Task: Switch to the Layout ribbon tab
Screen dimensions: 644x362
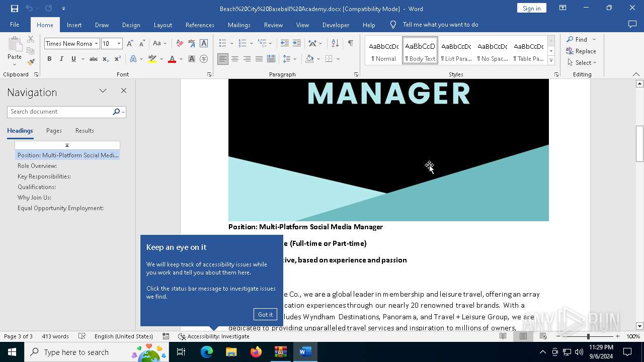Action: tap(163, 25)
